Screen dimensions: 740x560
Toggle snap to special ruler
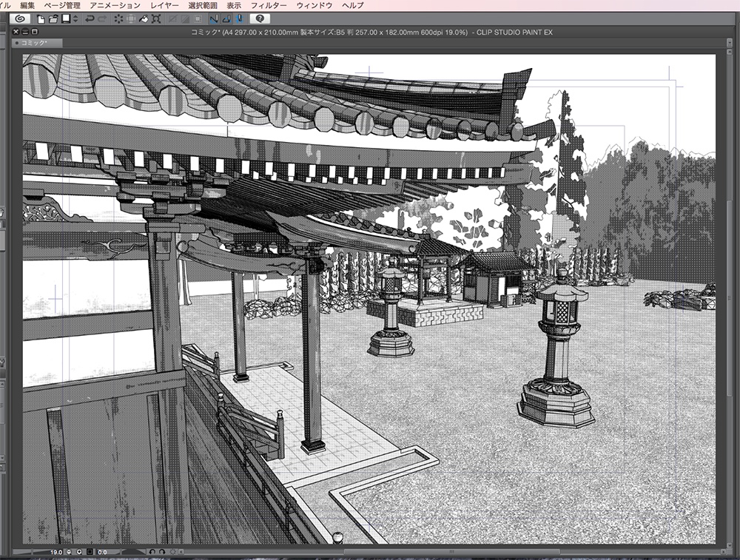pyautogui.click(x=225, y=20)
